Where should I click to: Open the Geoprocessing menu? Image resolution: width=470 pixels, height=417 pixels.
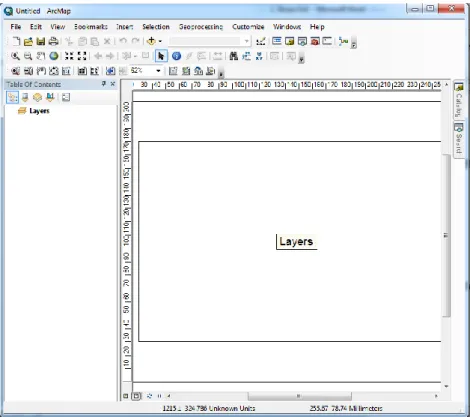[201, 27]
